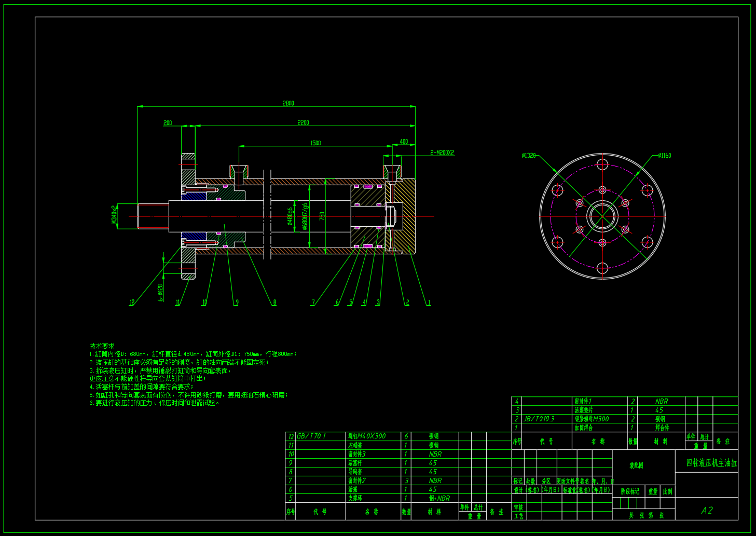
Task: Click the 密封件2 part name cell
Action: click(x=357, y=480)
